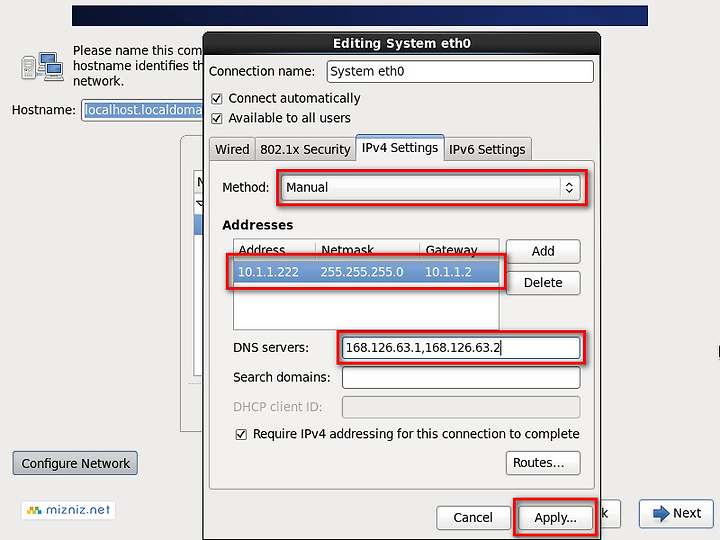Click the Apply… button
Screen dimensions: 720x540
pyautogui.click(x=555, y=518)
